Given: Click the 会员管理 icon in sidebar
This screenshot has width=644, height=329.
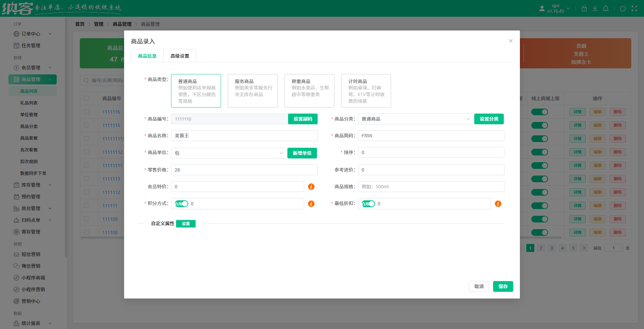Looking at the screenshot, I should 16,68.
